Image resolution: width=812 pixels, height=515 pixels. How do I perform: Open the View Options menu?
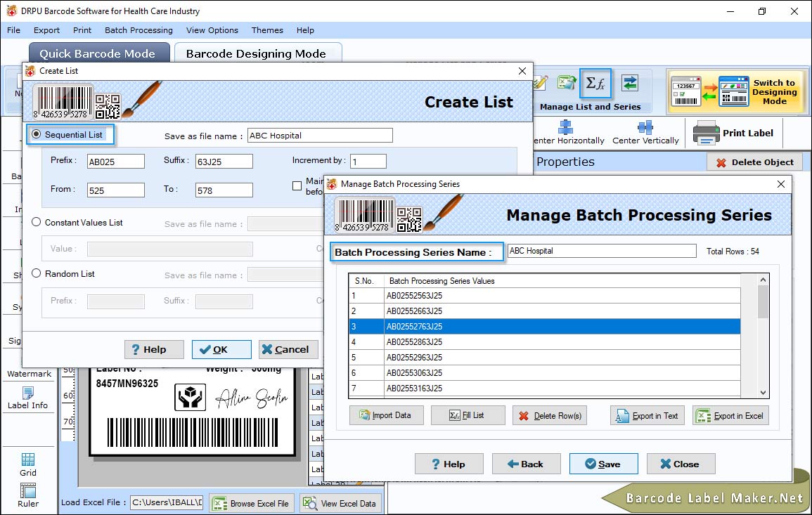(x=212, y=30)
